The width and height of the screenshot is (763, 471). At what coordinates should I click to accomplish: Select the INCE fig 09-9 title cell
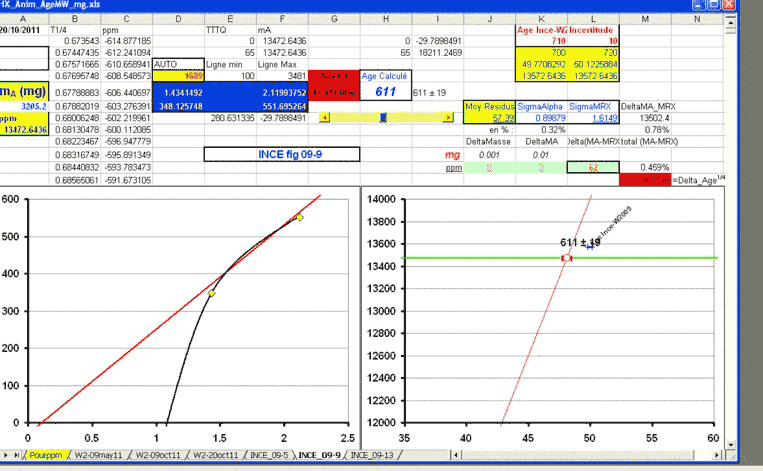coord(282,154)
